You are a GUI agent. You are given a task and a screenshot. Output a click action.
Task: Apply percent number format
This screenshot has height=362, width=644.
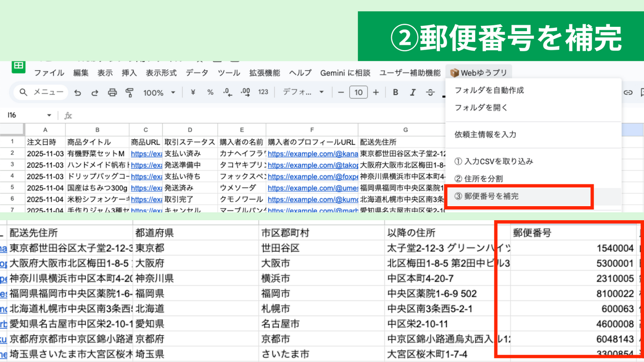[x=210, y=92]
